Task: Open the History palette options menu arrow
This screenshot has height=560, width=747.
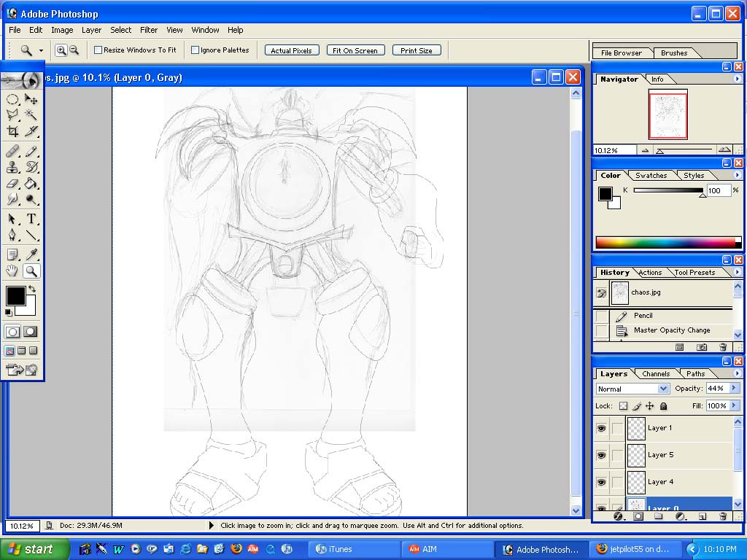Action: coord(737,272)
